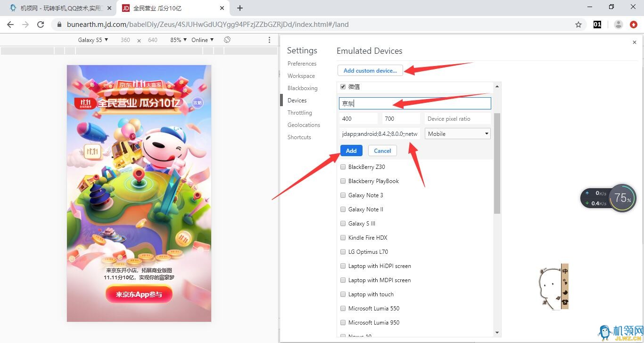Open the Galaxy S5 device dropdown
The width and height of the screenshot is (644, 343).
pos(93,40)
